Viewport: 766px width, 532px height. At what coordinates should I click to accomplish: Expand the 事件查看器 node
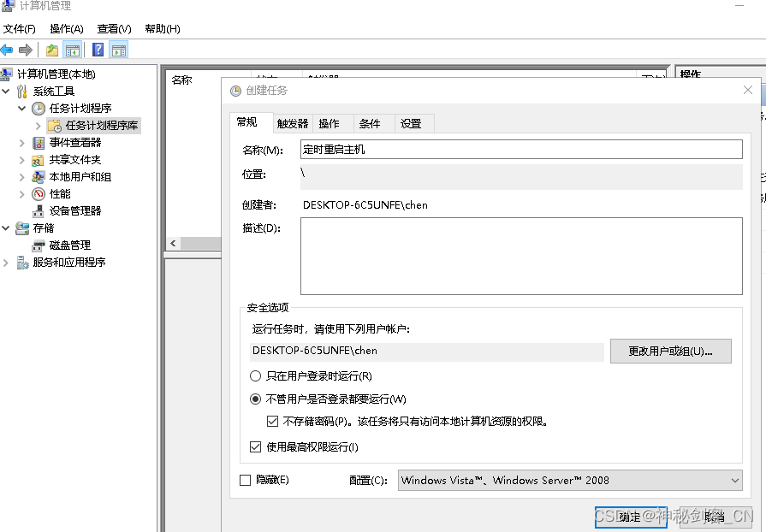(22, 143)
